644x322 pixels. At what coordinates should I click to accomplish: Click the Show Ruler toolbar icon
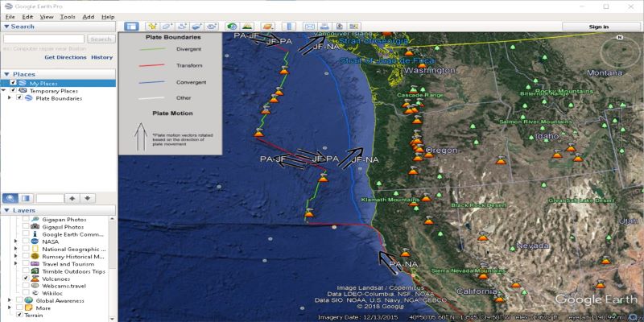(290, 27)
